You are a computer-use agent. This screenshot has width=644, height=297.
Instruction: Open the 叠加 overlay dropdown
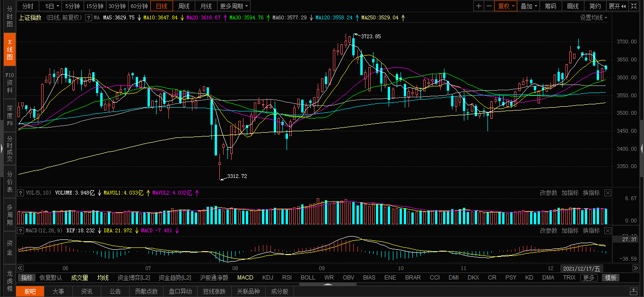click(528, 6)
